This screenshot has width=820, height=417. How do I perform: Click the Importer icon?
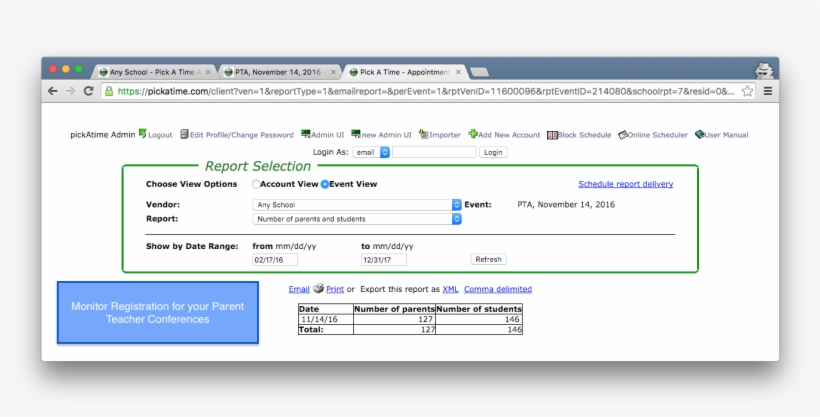coord(424,134)
